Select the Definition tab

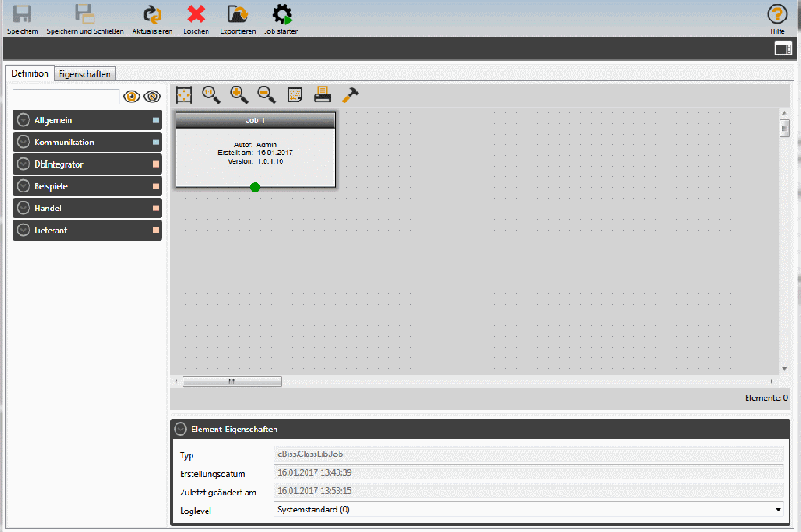pyautogui.click(x=30, y=74)
